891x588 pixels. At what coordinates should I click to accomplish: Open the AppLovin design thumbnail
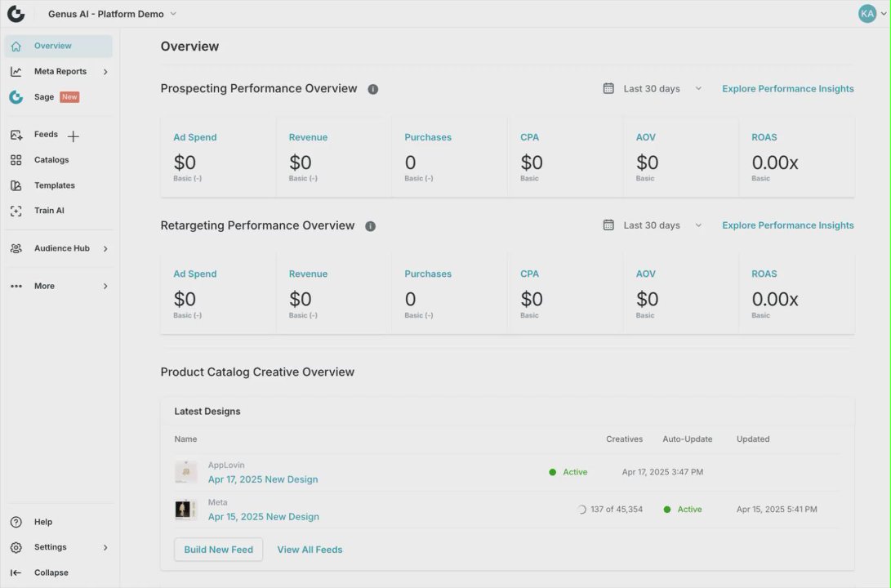tap(186, 472)
